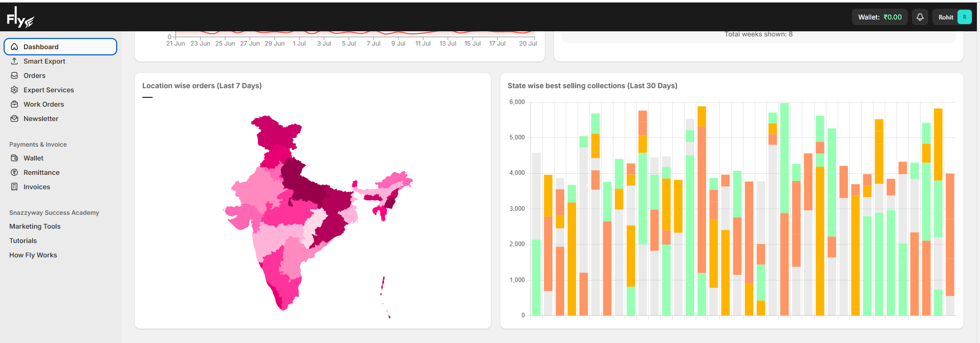Click the Wallet sidebar icon
This screenshot has height=343, width=980.
14,158
